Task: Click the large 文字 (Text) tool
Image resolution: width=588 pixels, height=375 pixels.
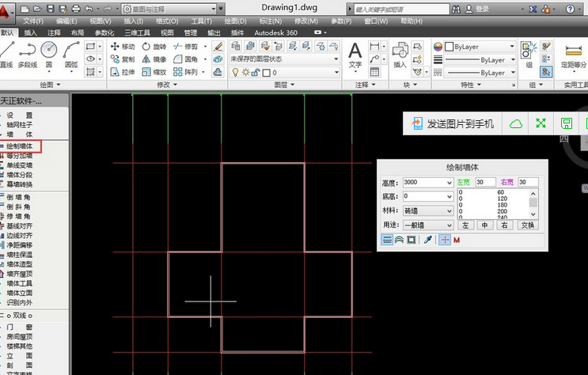Action: (355, 55)
